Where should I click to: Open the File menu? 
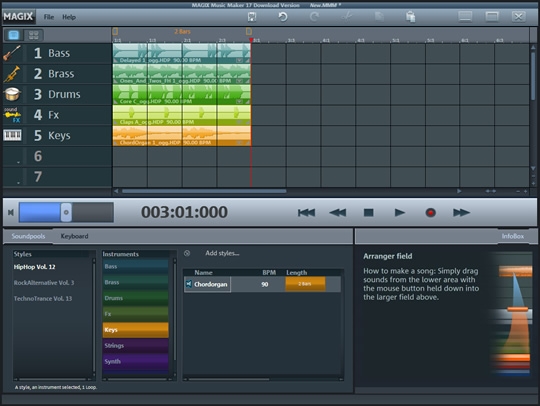tap(49, 17)
